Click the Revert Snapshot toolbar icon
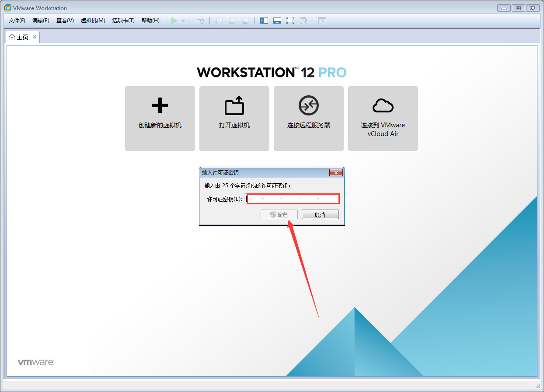 pyautogui.click(x=232, y=20)
